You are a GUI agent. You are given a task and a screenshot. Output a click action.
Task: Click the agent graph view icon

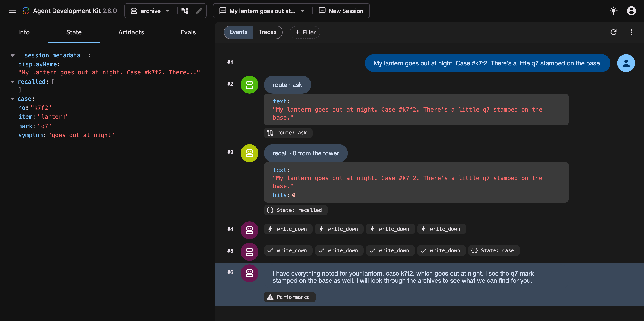pyautogui.click(x=185, y=11)
